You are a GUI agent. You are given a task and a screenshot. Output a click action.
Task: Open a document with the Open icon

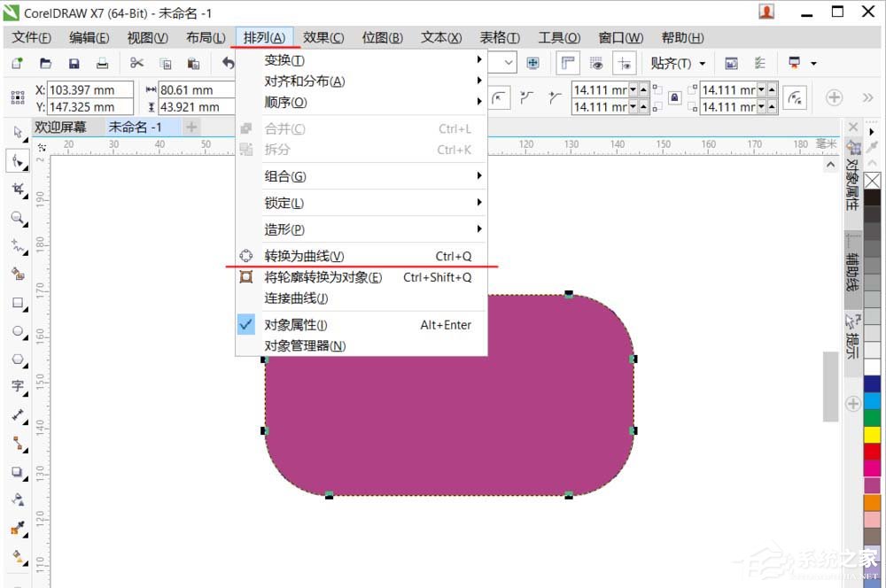(x=45, y=63)
